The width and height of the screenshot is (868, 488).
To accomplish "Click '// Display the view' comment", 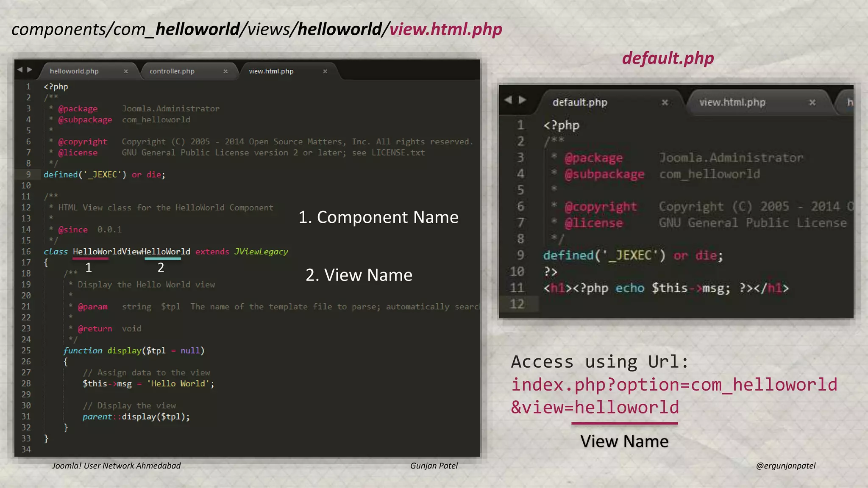I will tap(129, 406).
